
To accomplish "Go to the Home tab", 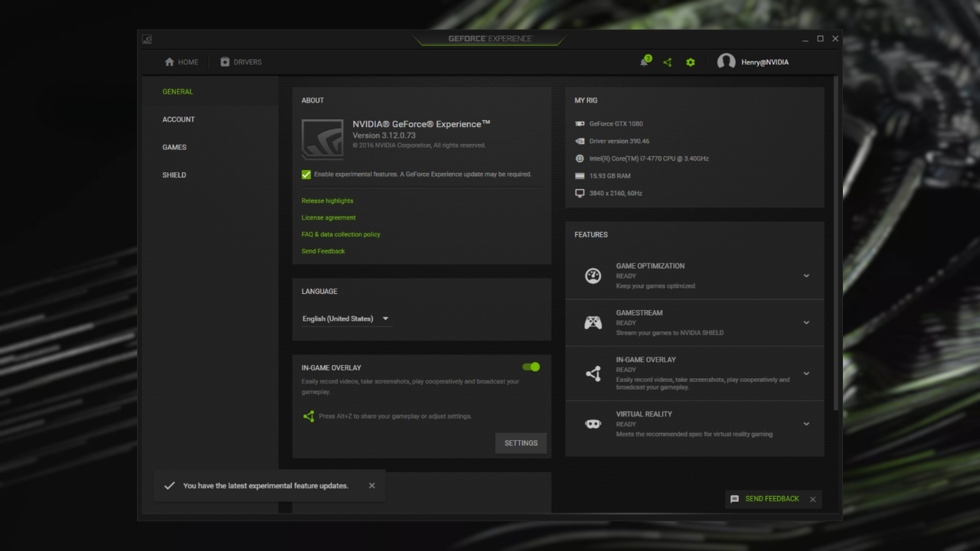I will point(181,62).
